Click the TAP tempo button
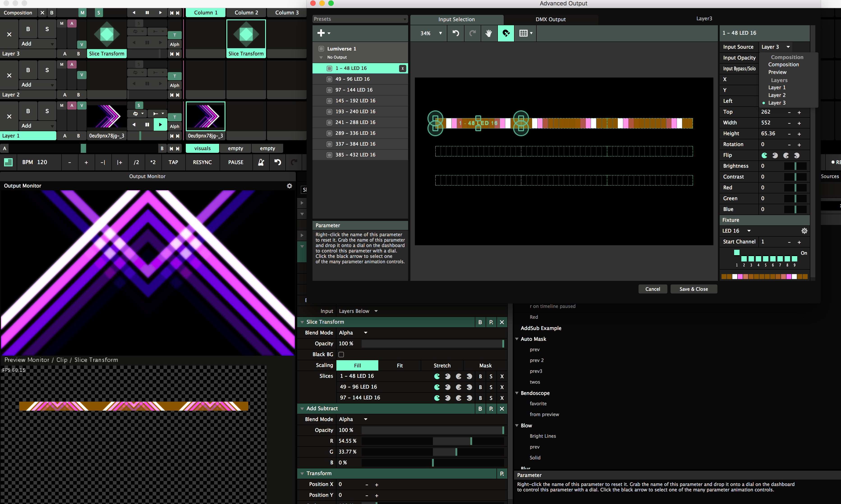The width and height of the screenshot is (841, 504). click(173, 162)
